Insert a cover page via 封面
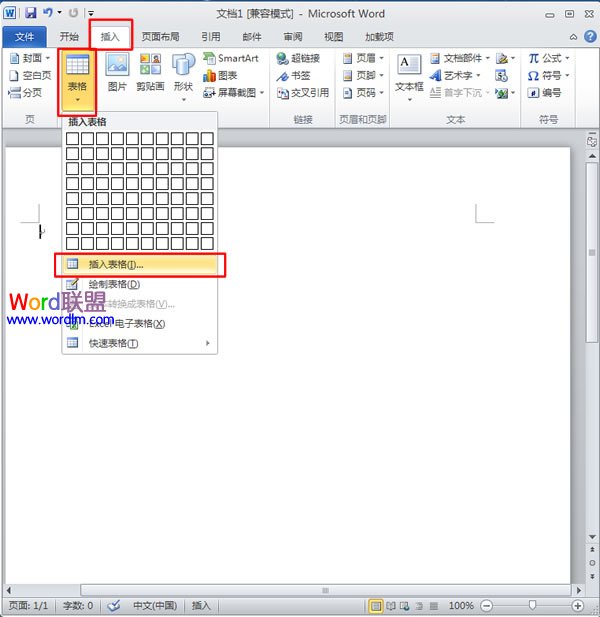Image resolution: width=600 pixels, height=617 pixels. tap(30, 58)
